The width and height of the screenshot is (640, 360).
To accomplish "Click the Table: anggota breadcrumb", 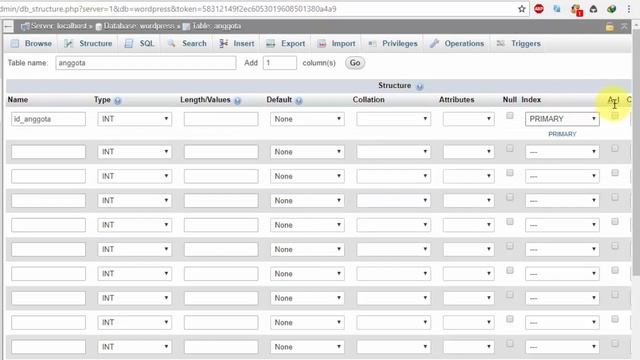I will [216, 26].
